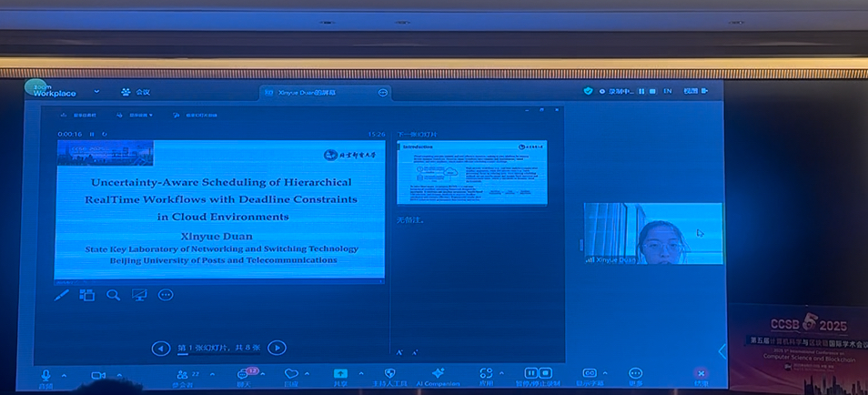The width and height of the screenshot is (868, 395).
Task: Expand the apps options arrow
Action: 501,373
